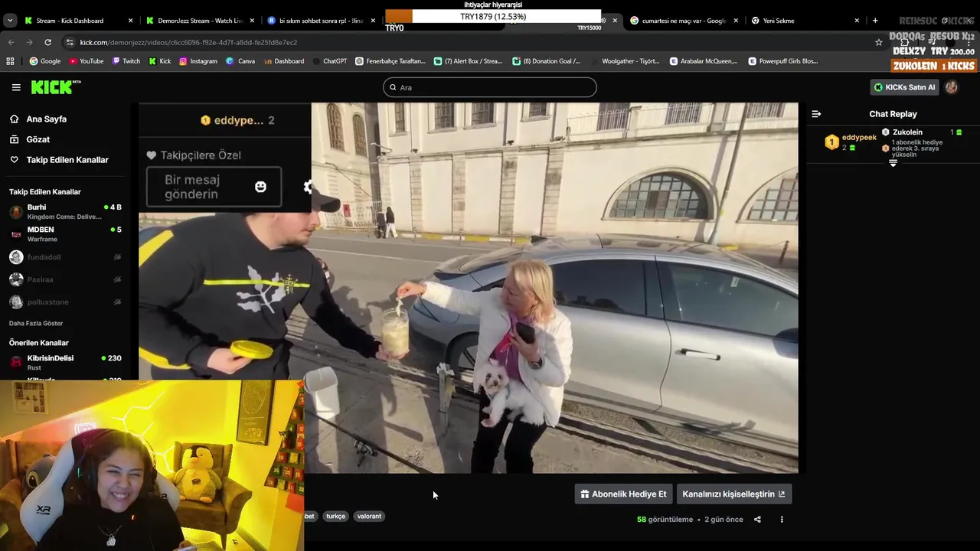The width and height of the screenshot is (980, 551).
Task: Open the emoji picker in chat input
Action: pos(260,187)
